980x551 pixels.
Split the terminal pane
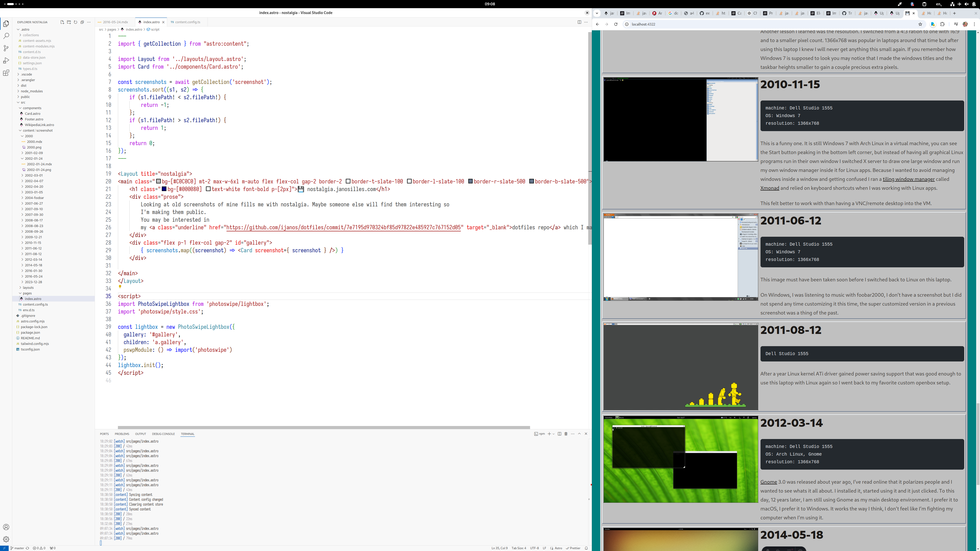coord(559,434)
